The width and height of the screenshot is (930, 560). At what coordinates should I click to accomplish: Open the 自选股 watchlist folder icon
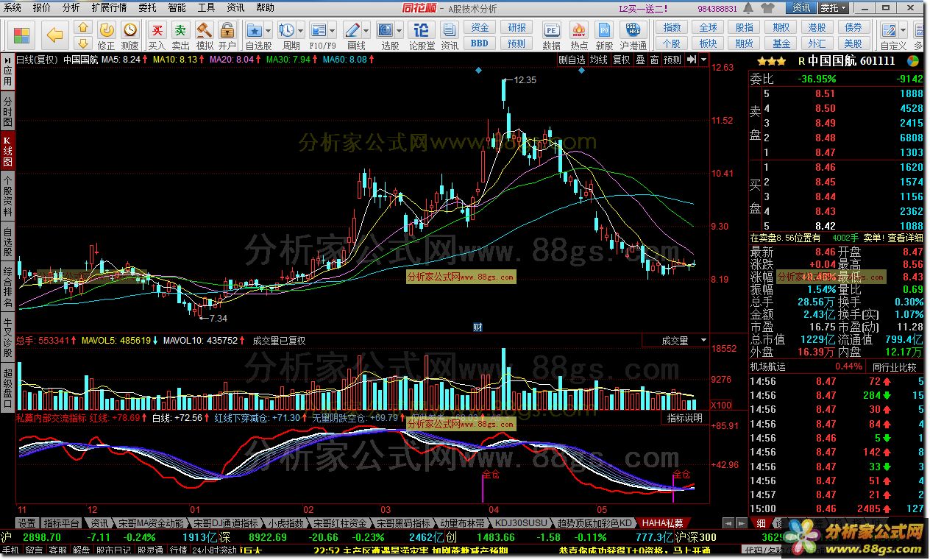(255, 30)
